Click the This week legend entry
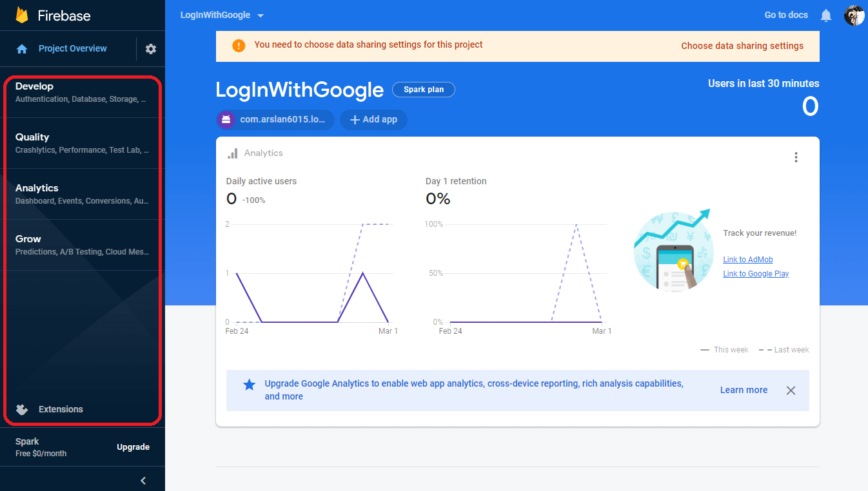This screenshot has width=868, height=491. tap(724, 350)
